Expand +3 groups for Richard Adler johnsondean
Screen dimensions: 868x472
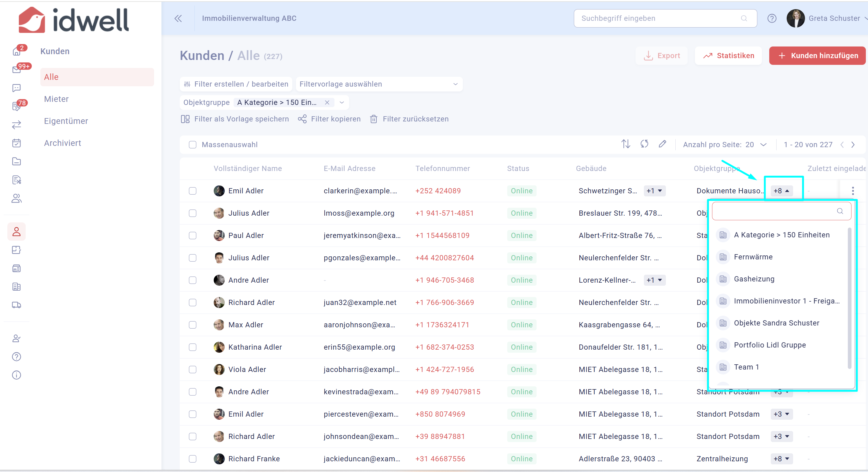[781, 436]
